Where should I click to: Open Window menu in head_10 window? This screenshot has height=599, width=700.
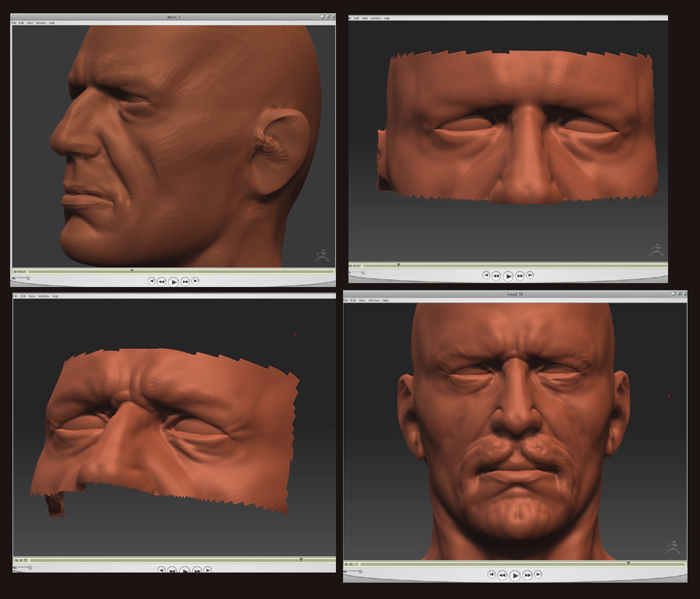click(x=374, y=300)
